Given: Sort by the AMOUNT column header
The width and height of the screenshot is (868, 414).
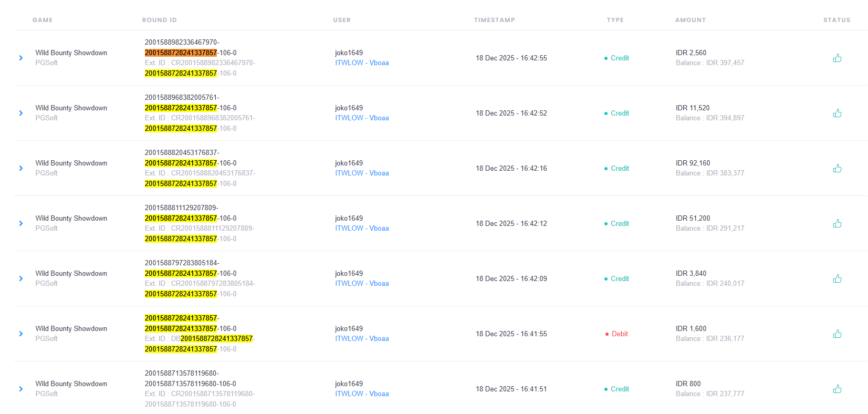Looking at the screenshot, I should pyautogui.click(x=691, y=20).
